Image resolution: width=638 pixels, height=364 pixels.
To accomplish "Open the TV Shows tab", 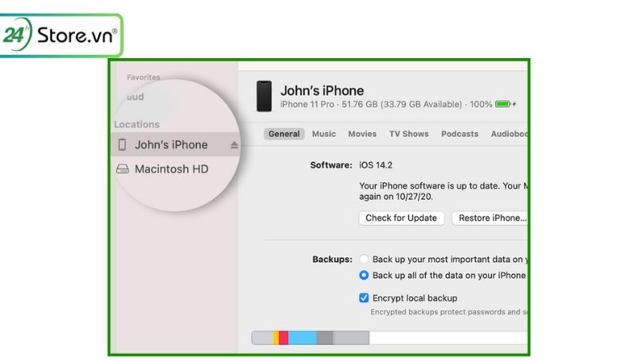I will [x=409, y=134].
